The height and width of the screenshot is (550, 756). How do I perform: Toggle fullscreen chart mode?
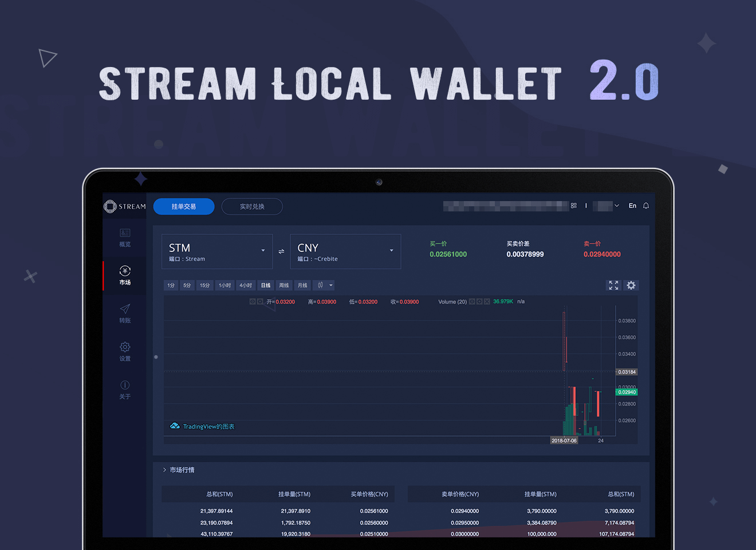click(x=613, y=285)
